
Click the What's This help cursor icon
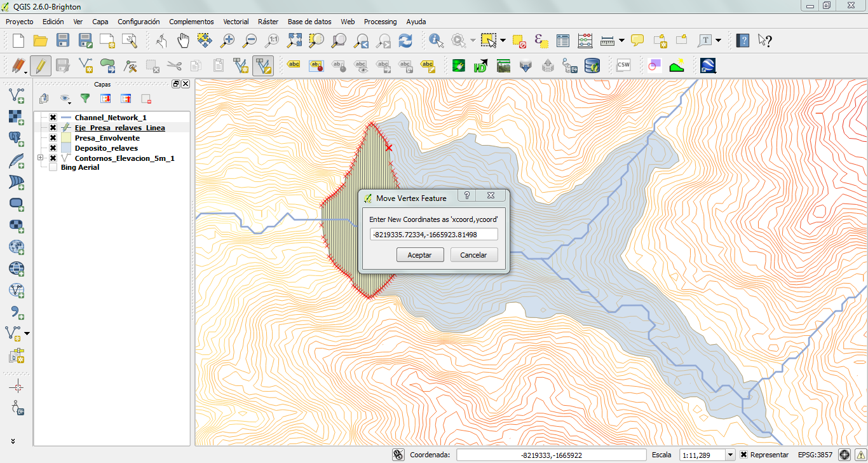(x=764, y=41)
